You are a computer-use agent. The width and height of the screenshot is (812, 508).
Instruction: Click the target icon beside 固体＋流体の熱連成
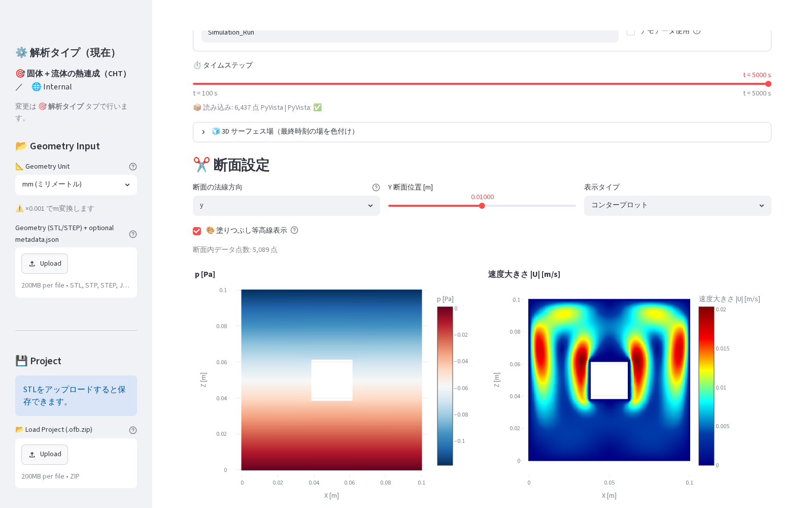[20, 74]
